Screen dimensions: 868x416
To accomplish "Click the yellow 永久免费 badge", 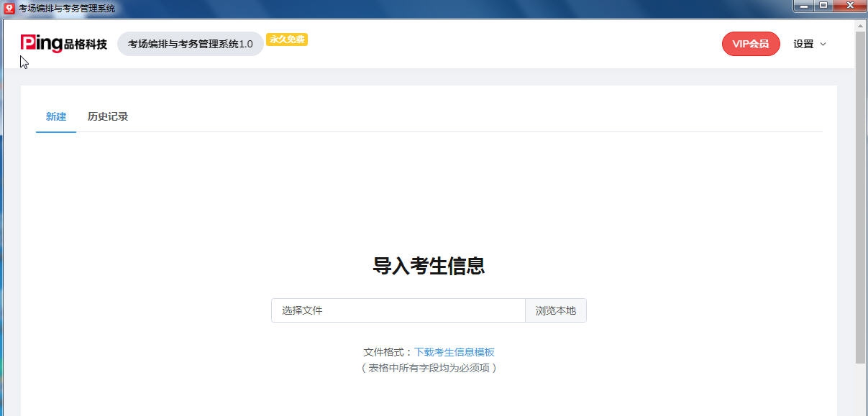I will (x=286, y=40).
